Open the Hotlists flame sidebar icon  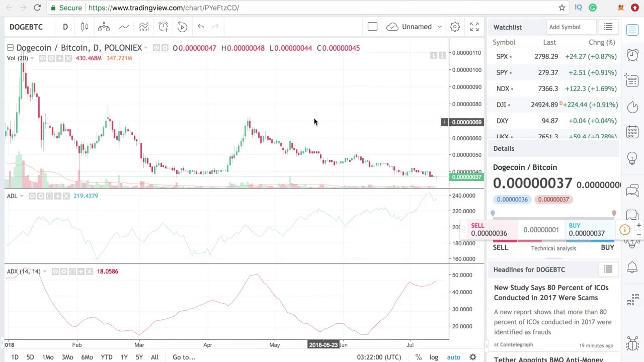[x=632, y=107]
